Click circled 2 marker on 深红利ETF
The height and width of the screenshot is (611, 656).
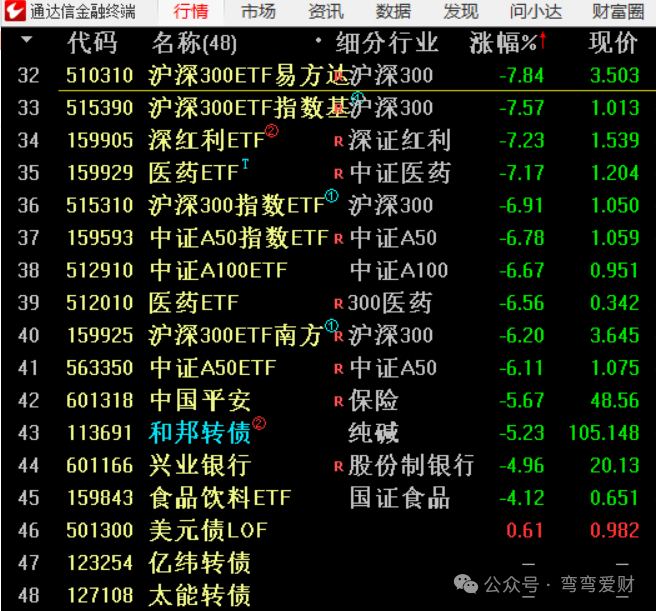[271, 131]
